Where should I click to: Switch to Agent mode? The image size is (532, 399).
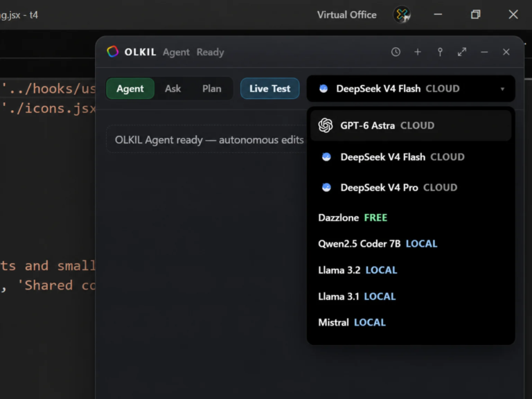coord(130,89)
